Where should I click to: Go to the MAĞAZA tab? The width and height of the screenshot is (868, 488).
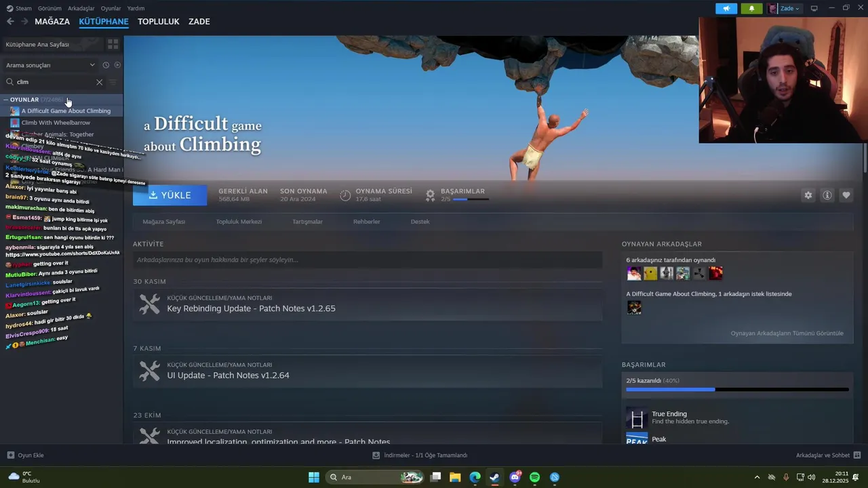tap(52, 22)
